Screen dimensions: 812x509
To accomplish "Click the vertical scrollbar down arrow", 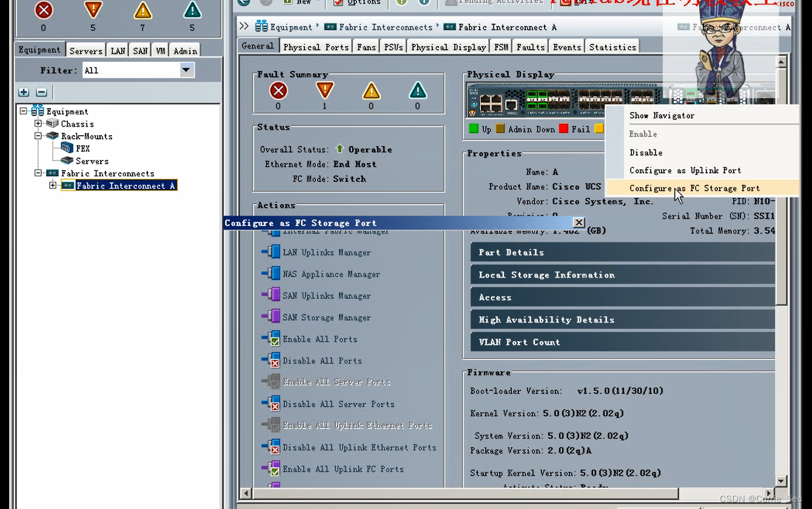I will [x=781, y=481].
